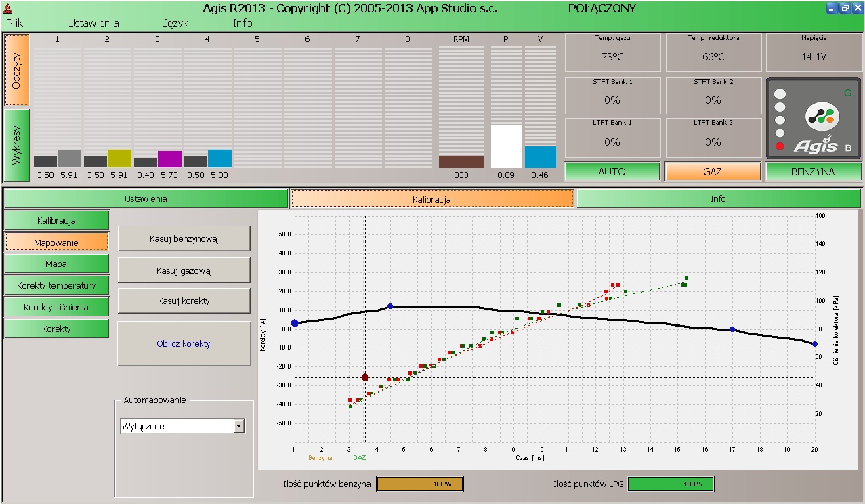Switch to the Wykresy side tab
Screen dimensions: 865x504
pos(17,145)
